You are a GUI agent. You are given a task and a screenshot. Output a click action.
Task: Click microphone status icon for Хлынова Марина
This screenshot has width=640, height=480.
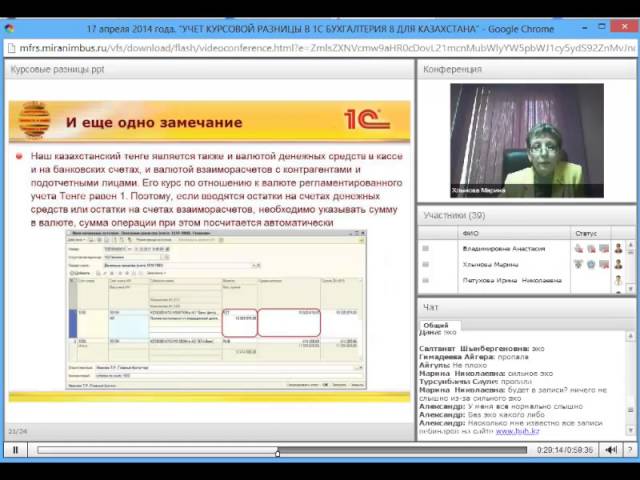[x=578, y=264]
